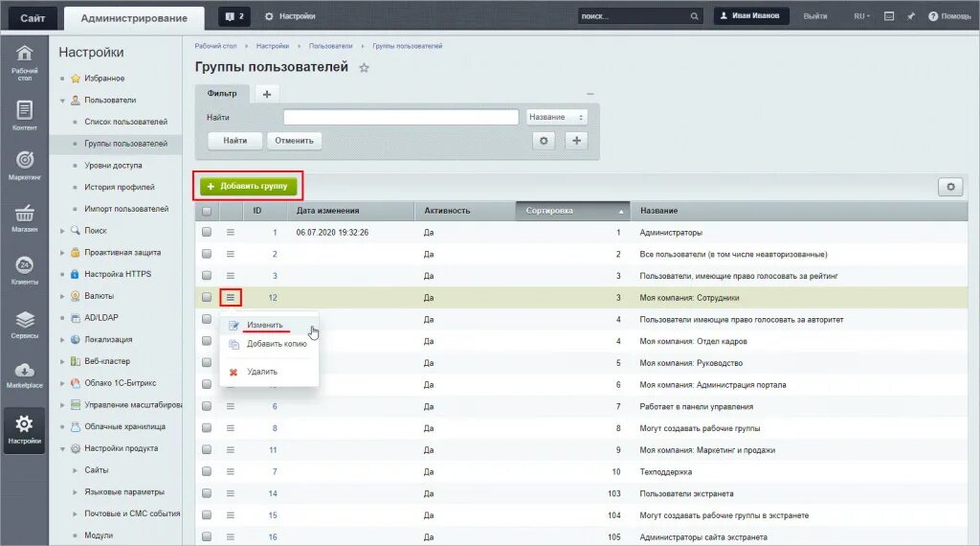
Task: Check the Моя компания: Сотрудники row checkbox
Action: pos(207,298)
